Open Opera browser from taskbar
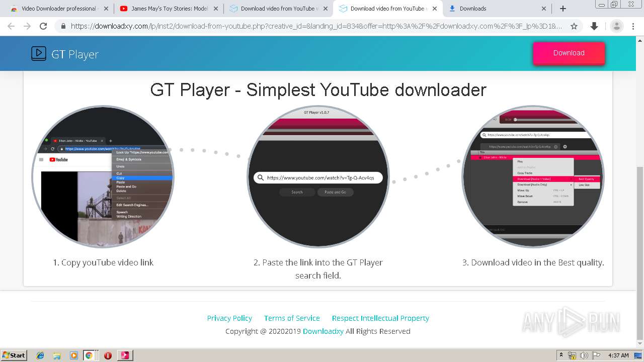 coord(108,355)
